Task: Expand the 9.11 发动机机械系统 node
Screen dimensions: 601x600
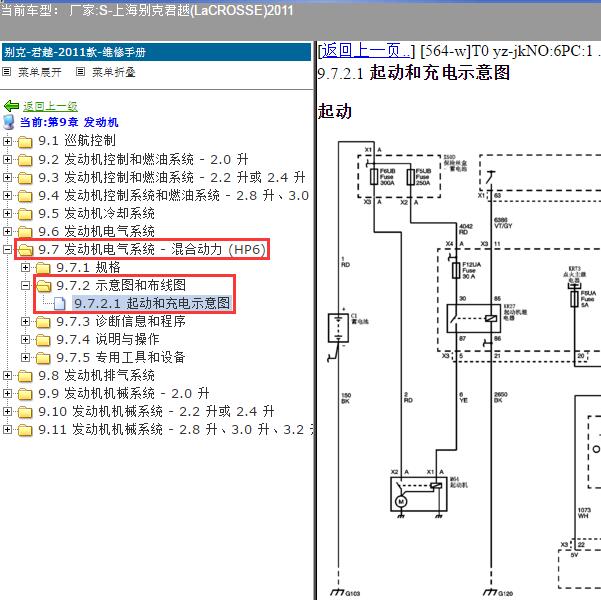Action: pyautogui.click(x=7, y=429)
